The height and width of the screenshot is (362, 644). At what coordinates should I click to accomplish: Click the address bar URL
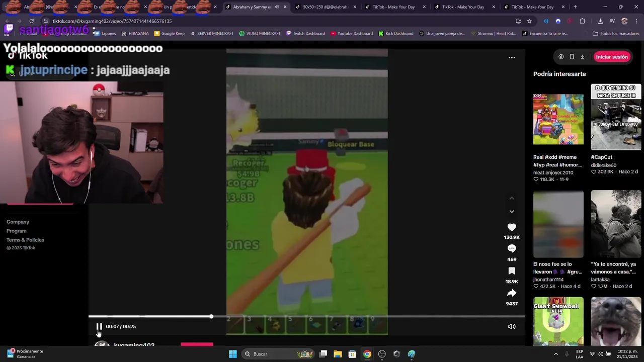[x=112, y=21]
